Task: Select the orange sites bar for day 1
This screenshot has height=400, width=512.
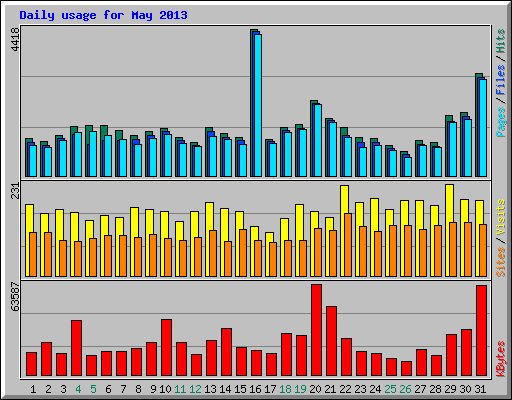Action: (33, 254)
